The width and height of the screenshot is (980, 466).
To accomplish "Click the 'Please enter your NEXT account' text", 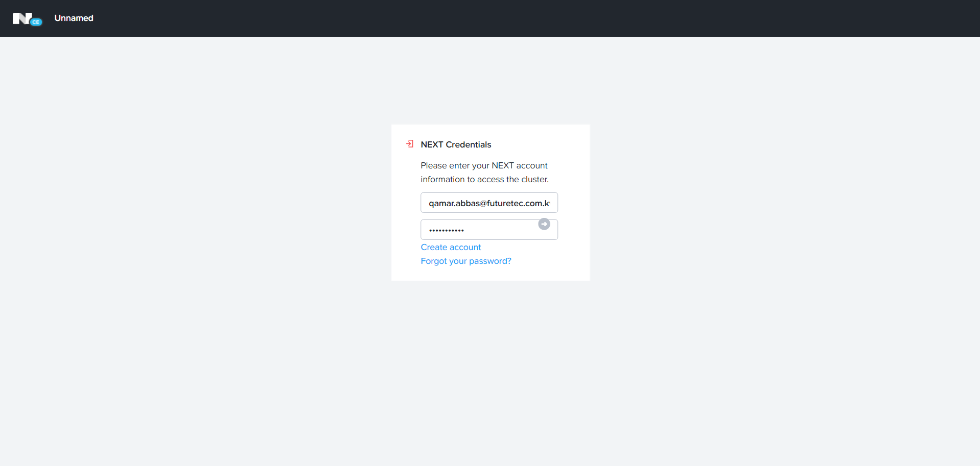I will click(x=484, y=165).
